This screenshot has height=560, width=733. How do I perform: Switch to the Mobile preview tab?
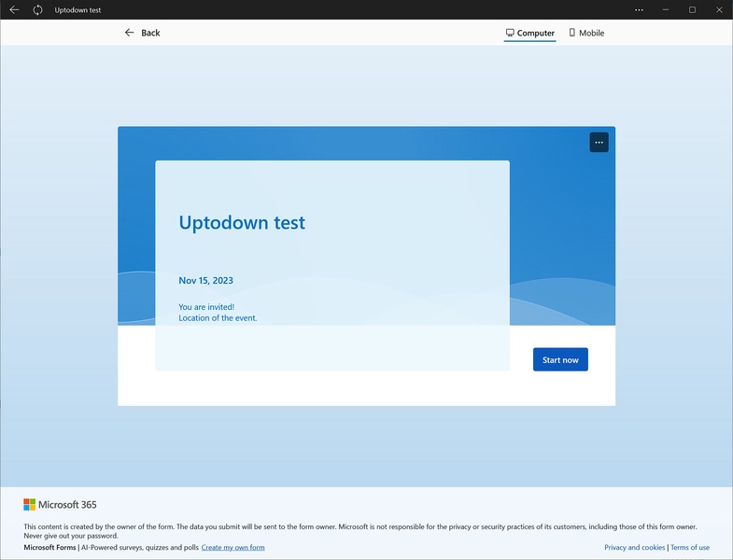tap(586, 33)
